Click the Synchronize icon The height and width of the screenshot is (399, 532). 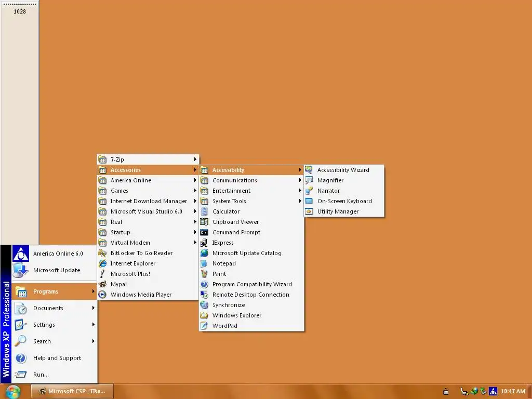(204, 305)
